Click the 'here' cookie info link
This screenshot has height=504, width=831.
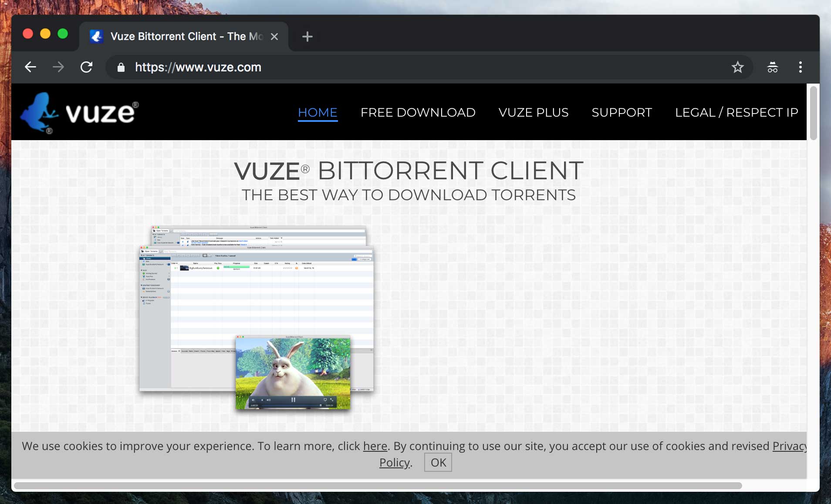click(x=375, y=446)
